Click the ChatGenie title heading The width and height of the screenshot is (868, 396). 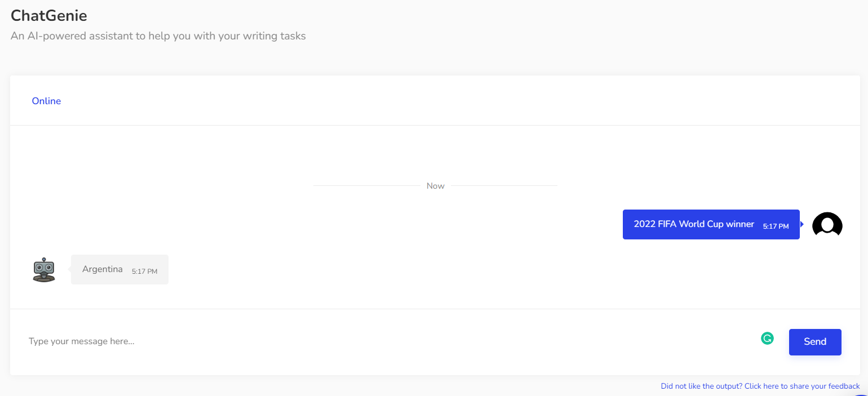click(49, 16)
